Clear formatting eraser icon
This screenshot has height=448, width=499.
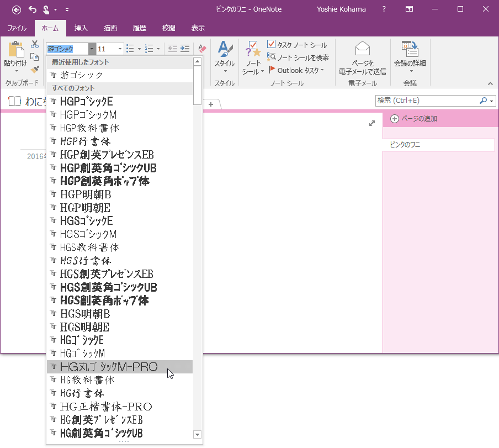coord(202,49)
